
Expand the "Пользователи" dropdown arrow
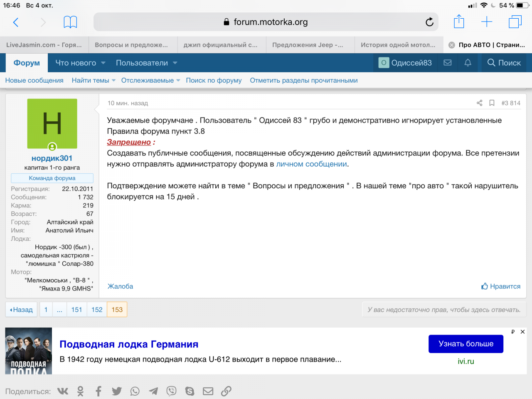[x=175, y=63]
